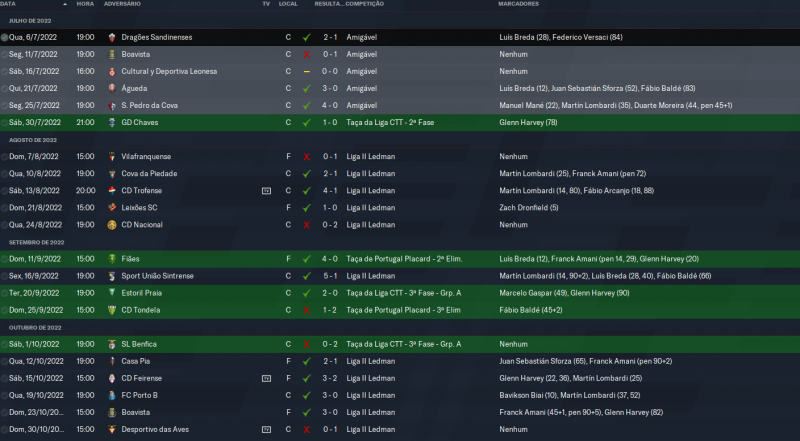Select the Desportivo das Aves match row
This screenshot has height=441, width=800.
pyautogui.click(x=400, y=429)
